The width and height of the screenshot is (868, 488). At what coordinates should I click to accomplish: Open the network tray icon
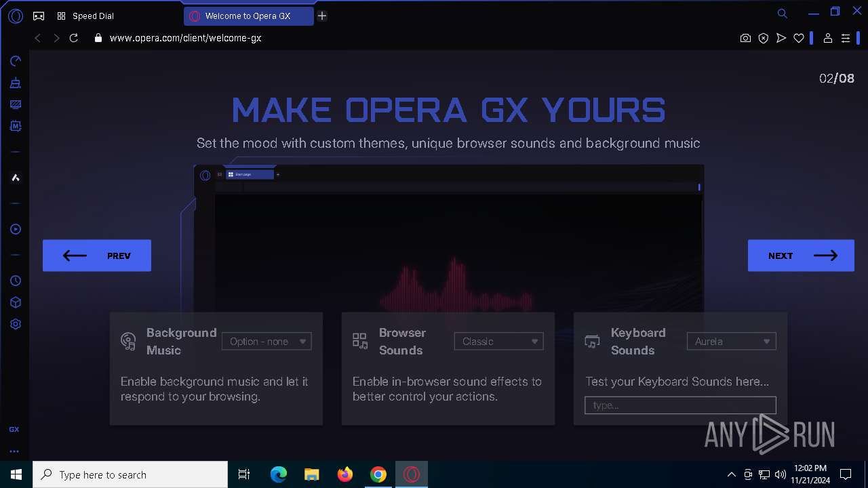764,474
